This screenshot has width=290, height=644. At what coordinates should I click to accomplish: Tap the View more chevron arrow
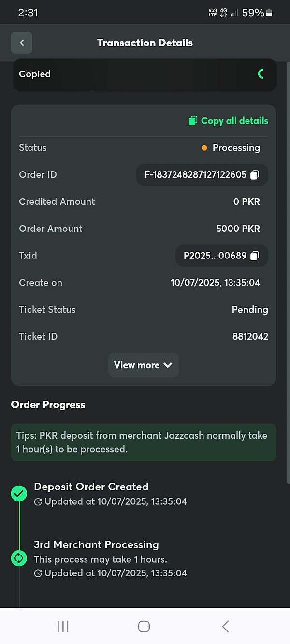coord(168,365)
